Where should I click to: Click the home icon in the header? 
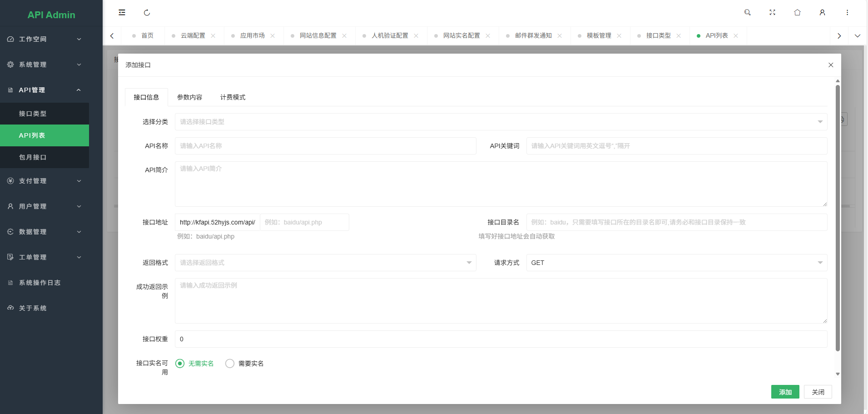pos(797,12)
